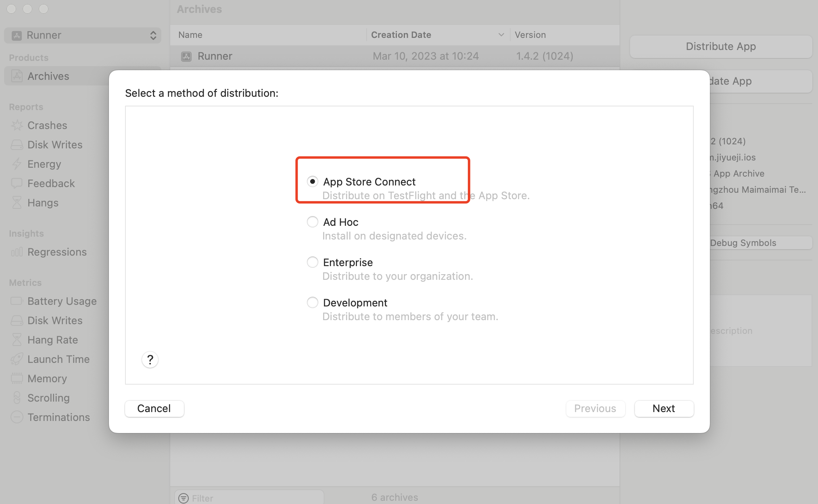Open Disk Writes under Reports
The width and height of the screenshot is (818, 504).
click(55, 145)
